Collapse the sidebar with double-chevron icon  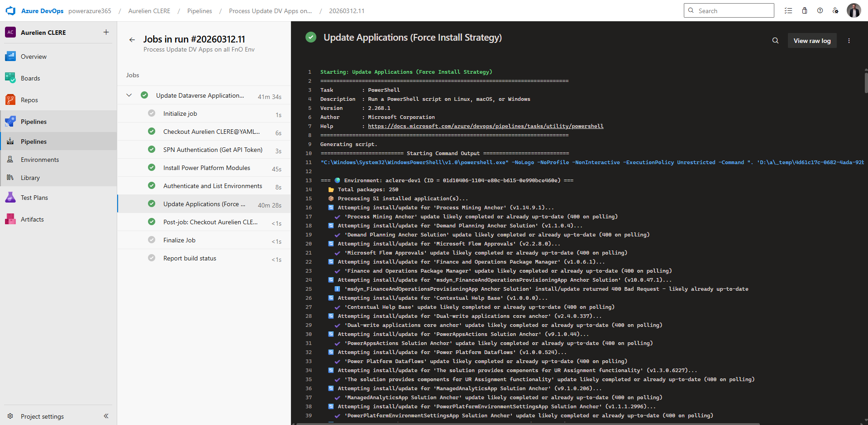(x=106, y=416)
